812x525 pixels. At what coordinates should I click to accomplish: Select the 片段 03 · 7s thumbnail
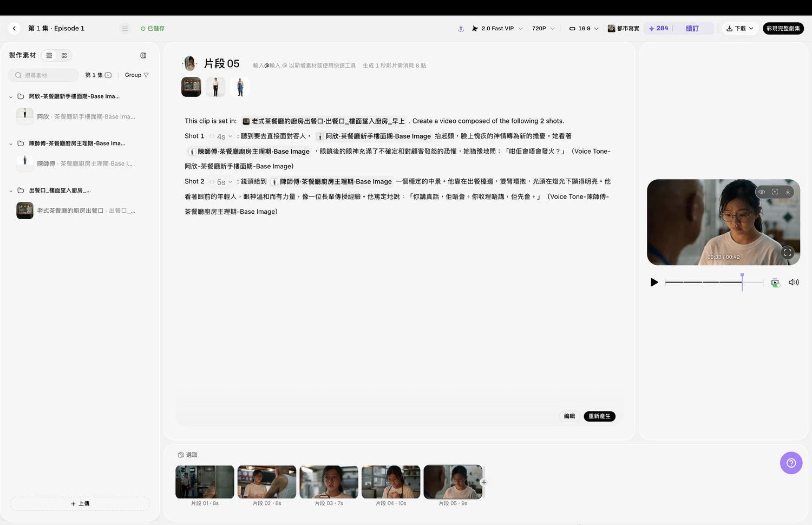(329, 482)
